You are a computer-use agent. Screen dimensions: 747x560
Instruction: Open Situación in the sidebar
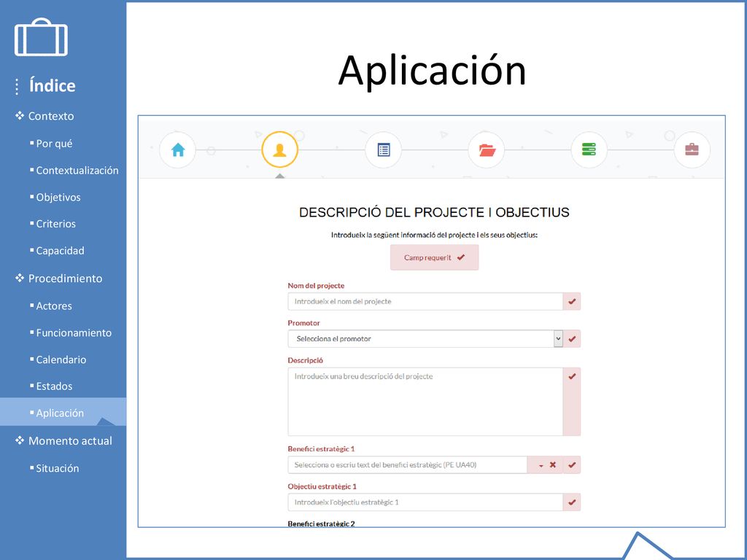point(57,469)
